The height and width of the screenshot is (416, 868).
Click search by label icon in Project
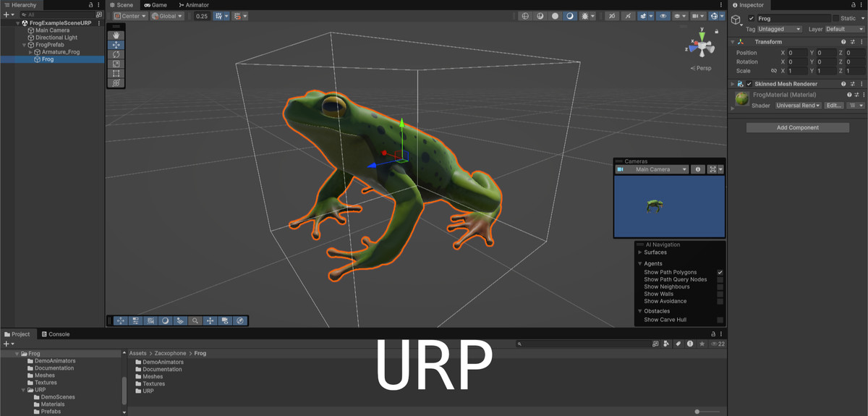[x=678, y=344]
